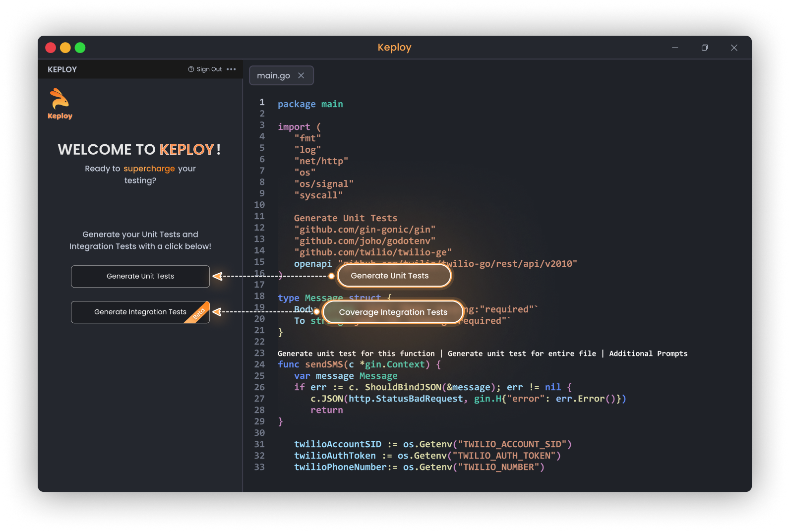
Task: Click the twilioAccountSID assignment line
Action: 433,444
